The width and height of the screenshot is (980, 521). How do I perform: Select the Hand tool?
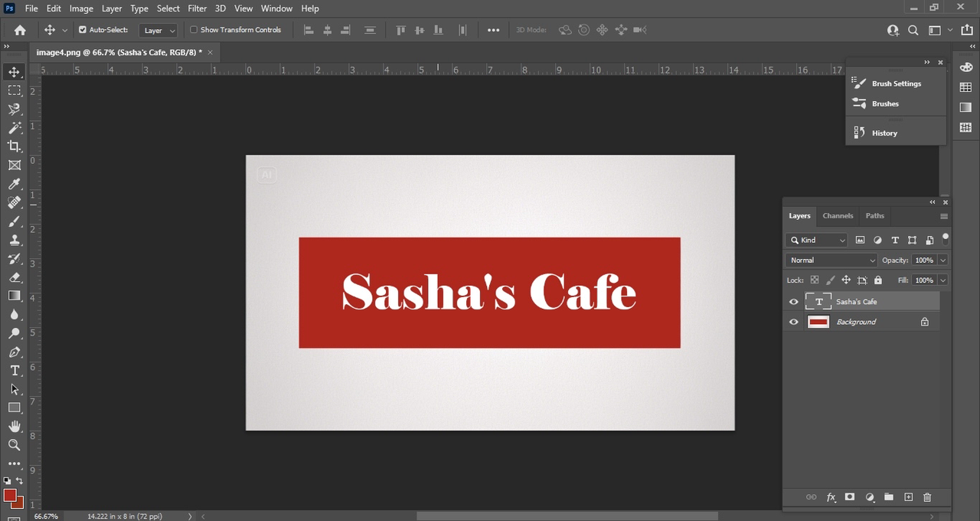coord(15,427)
